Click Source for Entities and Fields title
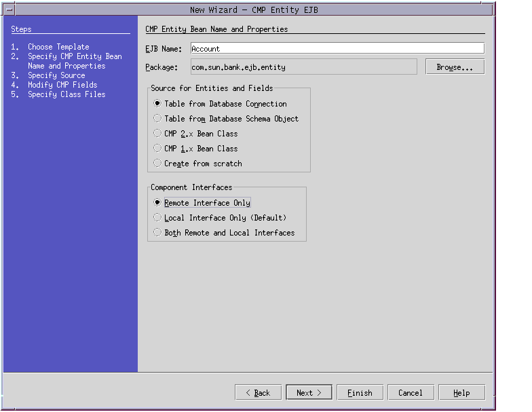532x412 pixels. (x=212, y=88)
